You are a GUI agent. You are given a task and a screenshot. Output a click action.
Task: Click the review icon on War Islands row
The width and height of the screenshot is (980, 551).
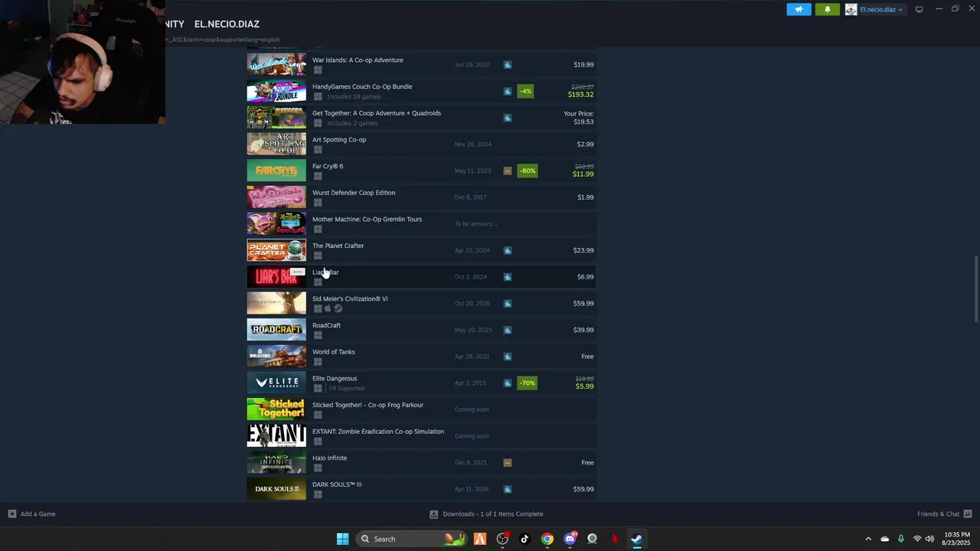(x=508, y=65)
